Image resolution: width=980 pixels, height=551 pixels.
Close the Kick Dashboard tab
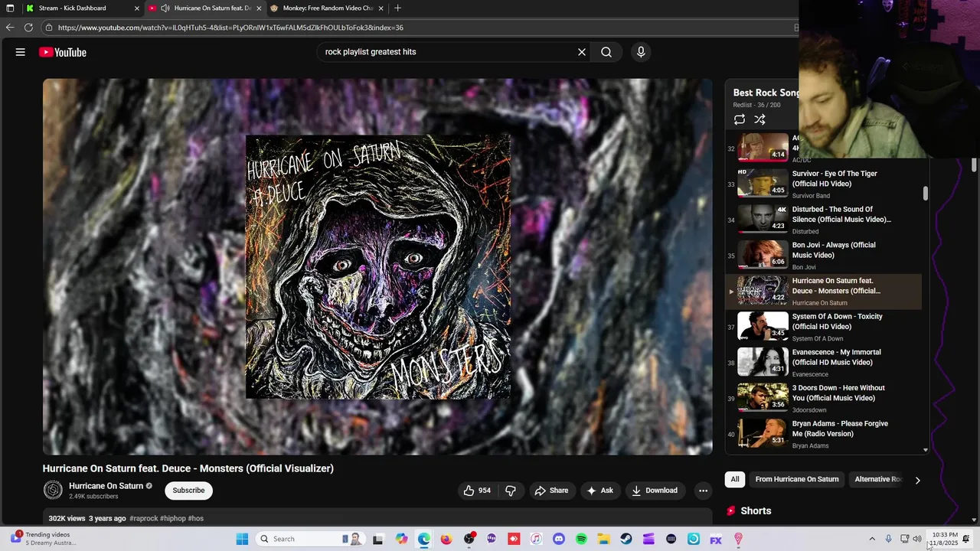point(136,8)
